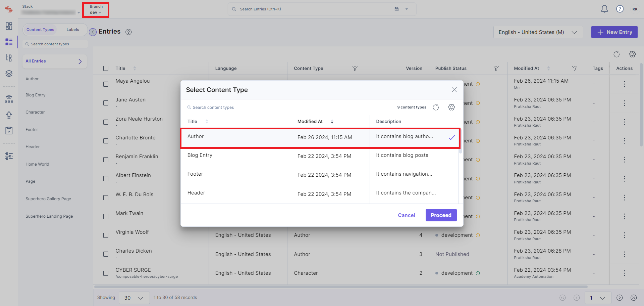Open the Entries icon in left sidebar
The image size is (644, 306).
pos(9,42)
